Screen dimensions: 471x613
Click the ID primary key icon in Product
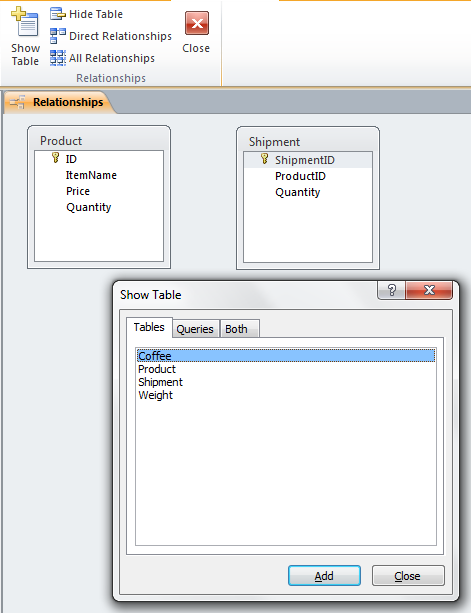coord(56,158)
